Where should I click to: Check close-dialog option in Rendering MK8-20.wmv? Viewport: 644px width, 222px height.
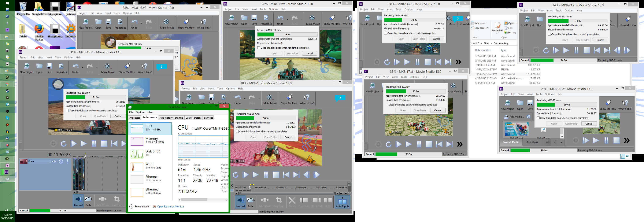click(538, 118)
